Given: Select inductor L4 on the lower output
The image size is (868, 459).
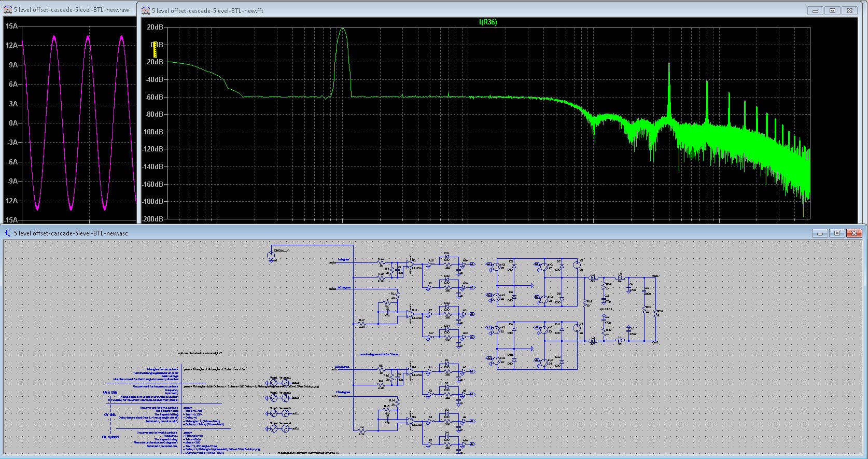Looking at the screenshot, I should tap(620, 340).
